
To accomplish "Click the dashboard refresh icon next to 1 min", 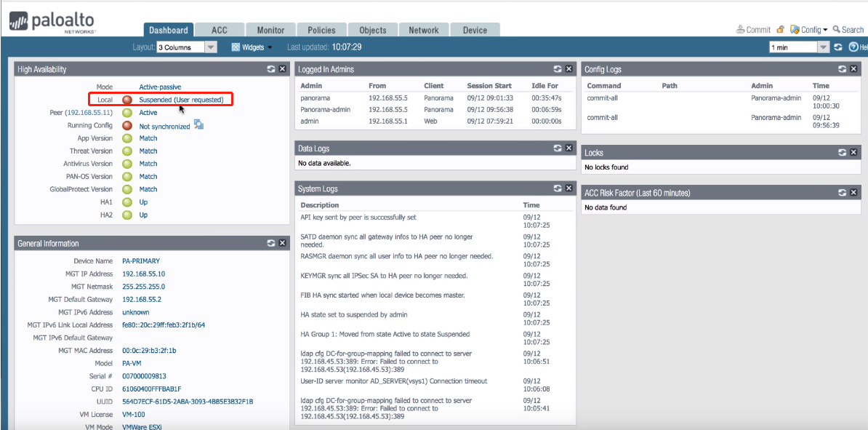I will pyautogui.click(x=838, y=47).
